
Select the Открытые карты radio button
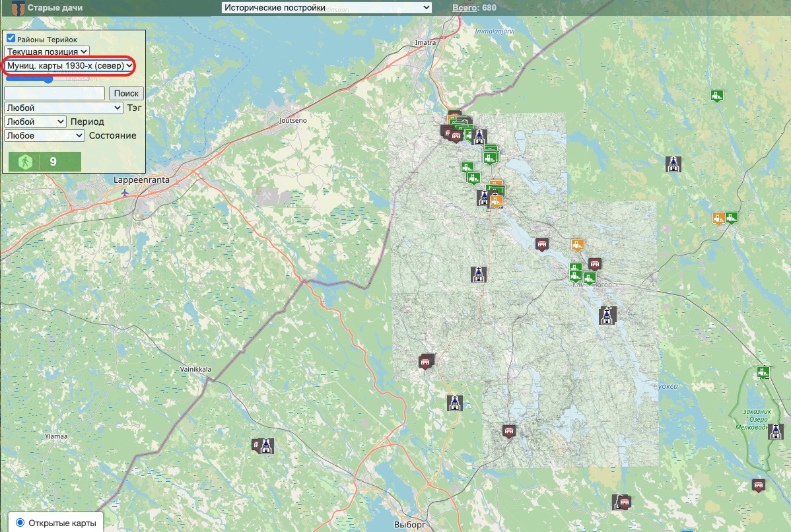pyautogui.click(x=20, y=523)
